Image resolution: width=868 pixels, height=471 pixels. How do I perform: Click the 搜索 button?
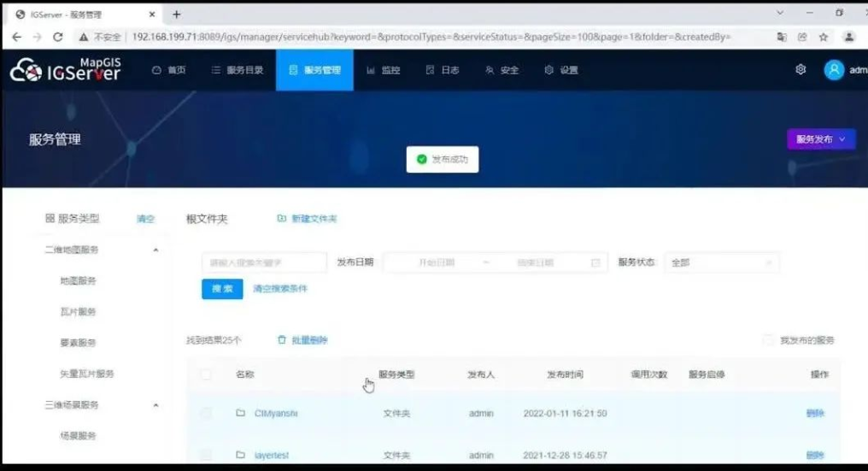(222, 289)
